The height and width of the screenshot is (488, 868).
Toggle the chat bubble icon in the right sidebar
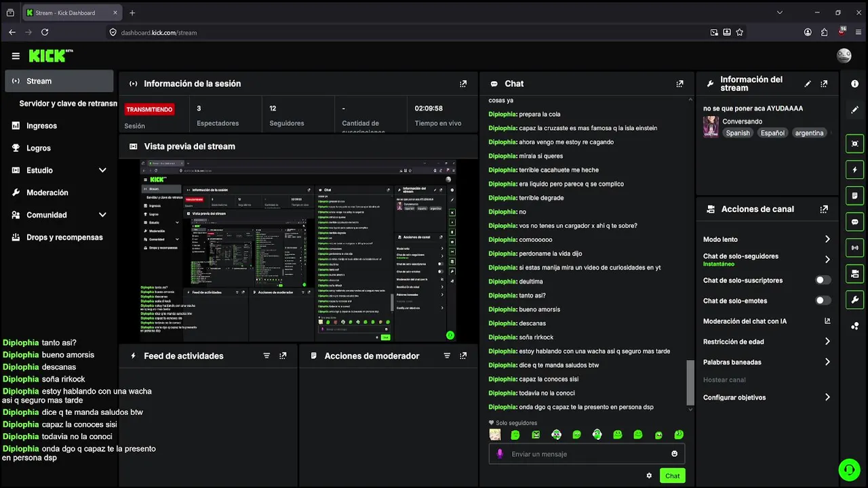(854, 222)
